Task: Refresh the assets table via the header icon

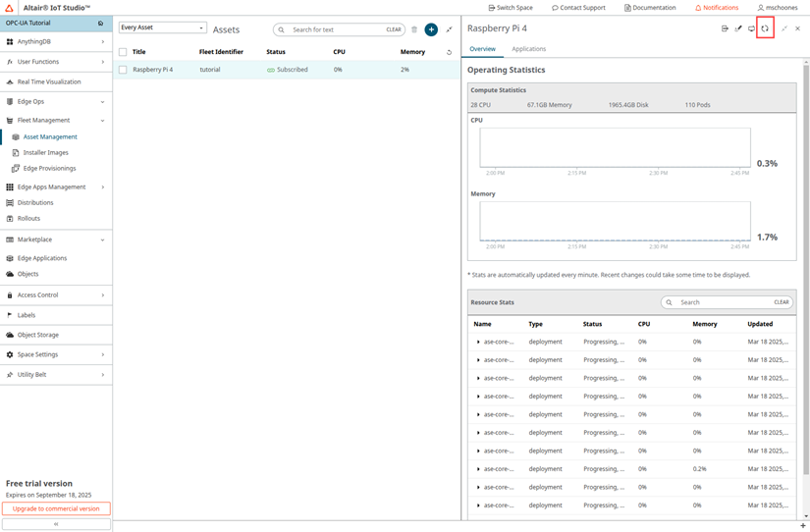Action: coord(449,52)
